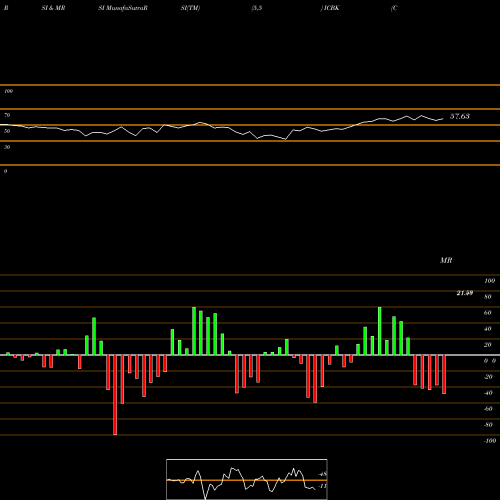Select the 21.59 value in MR panel
The width and height of the screenshot is (500, 500).
(x=465, y=293)
